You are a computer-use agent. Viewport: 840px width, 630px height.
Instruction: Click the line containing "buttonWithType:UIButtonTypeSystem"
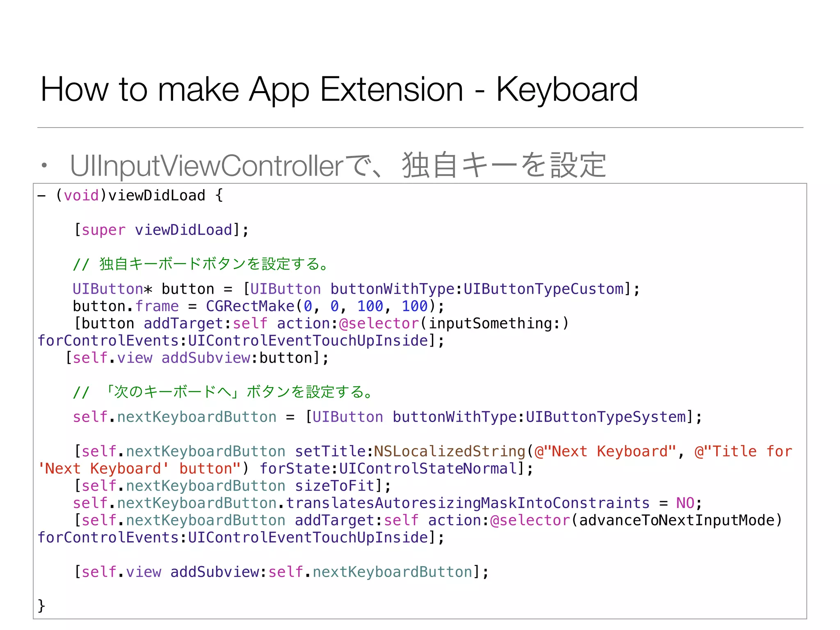pyautogui.click(x=388, y=417)
